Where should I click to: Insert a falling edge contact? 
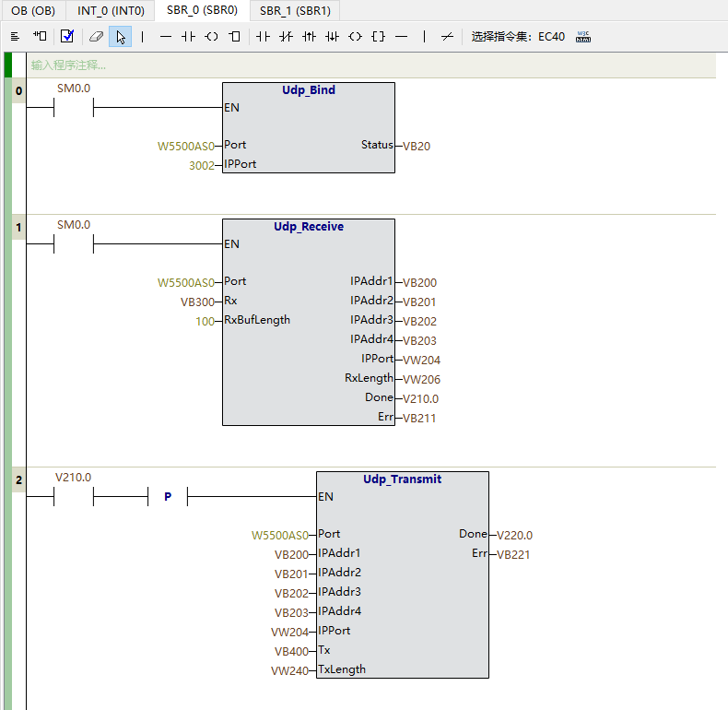332,37
